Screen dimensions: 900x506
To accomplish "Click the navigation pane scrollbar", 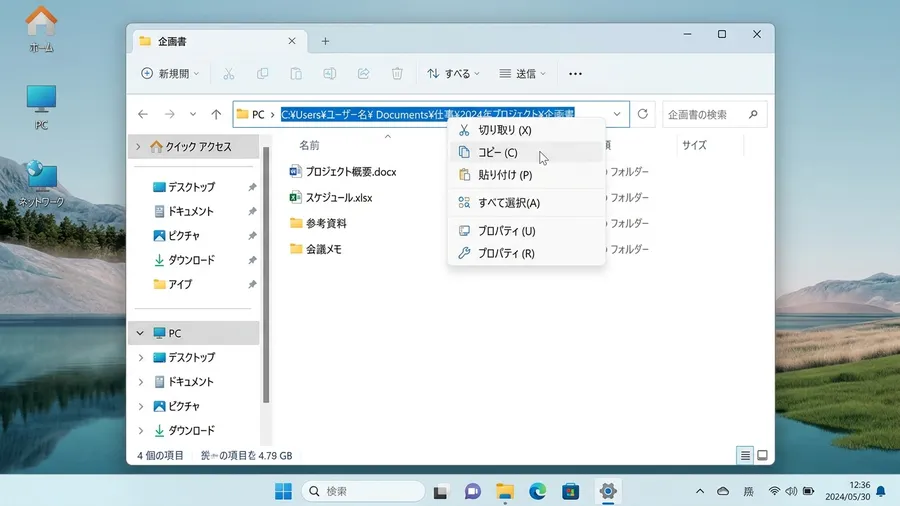I will 266,275.
